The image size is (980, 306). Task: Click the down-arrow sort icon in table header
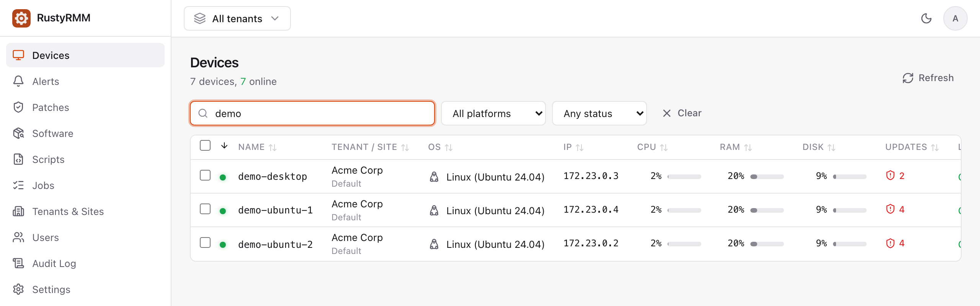tap(224, 146)
